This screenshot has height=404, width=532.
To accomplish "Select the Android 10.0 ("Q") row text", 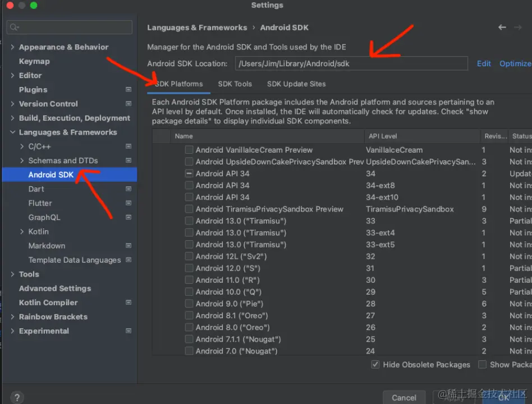I will pos(228,292).
